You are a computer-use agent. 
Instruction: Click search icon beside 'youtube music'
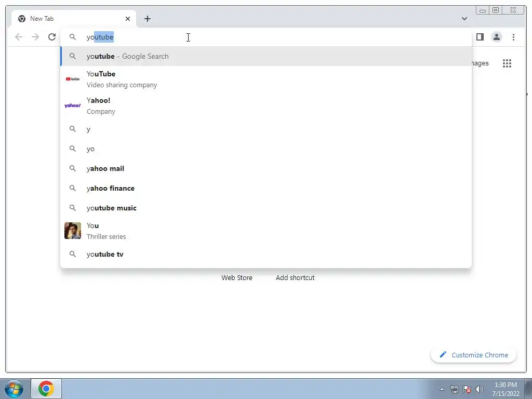73,208
